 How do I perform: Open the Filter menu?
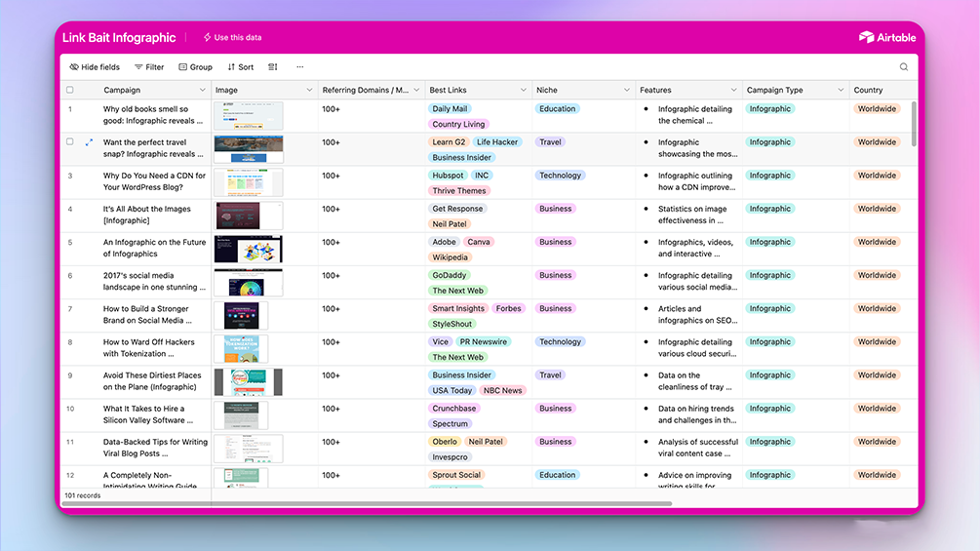(x=149, y=67)
